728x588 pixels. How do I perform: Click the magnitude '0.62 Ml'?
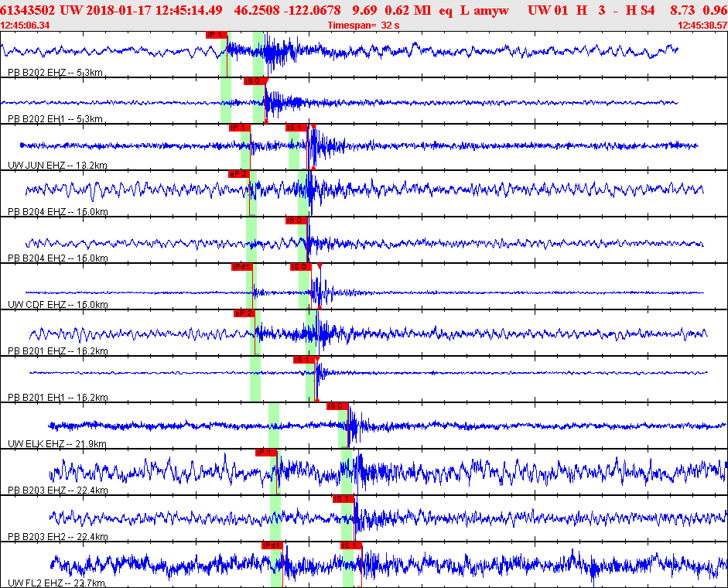[408, 10]
